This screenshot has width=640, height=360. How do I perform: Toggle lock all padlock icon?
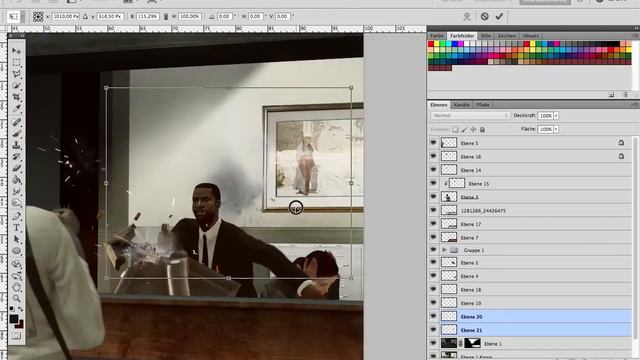(x=482, y=129)
